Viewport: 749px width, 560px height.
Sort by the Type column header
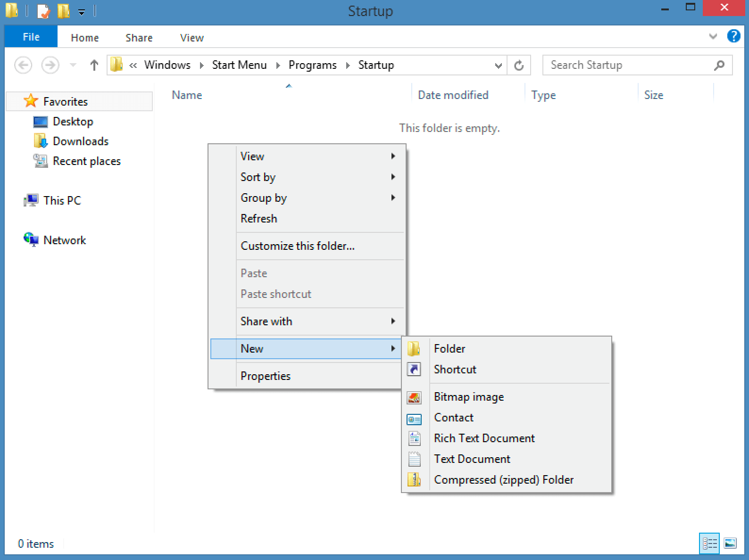[x=543, y=95]
